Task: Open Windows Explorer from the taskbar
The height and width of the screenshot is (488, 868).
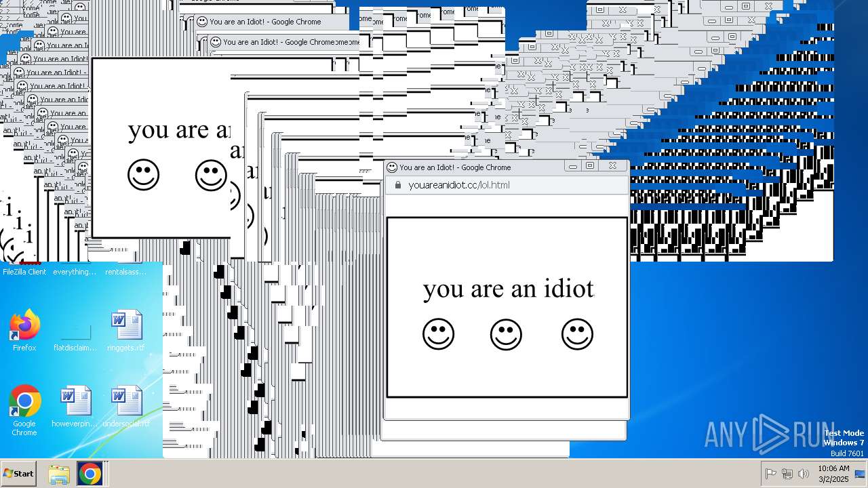Action: tap(59, 474)
